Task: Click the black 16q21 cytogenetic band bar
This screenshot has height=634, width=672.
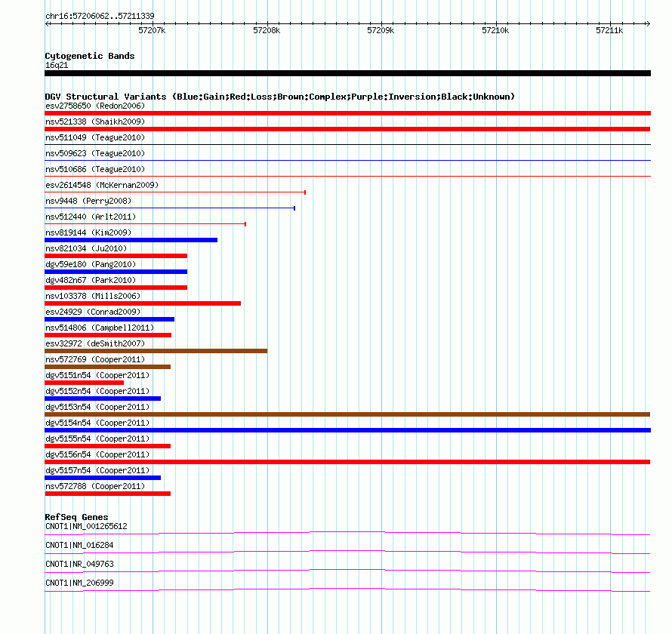Action: [x=347, y=73]
